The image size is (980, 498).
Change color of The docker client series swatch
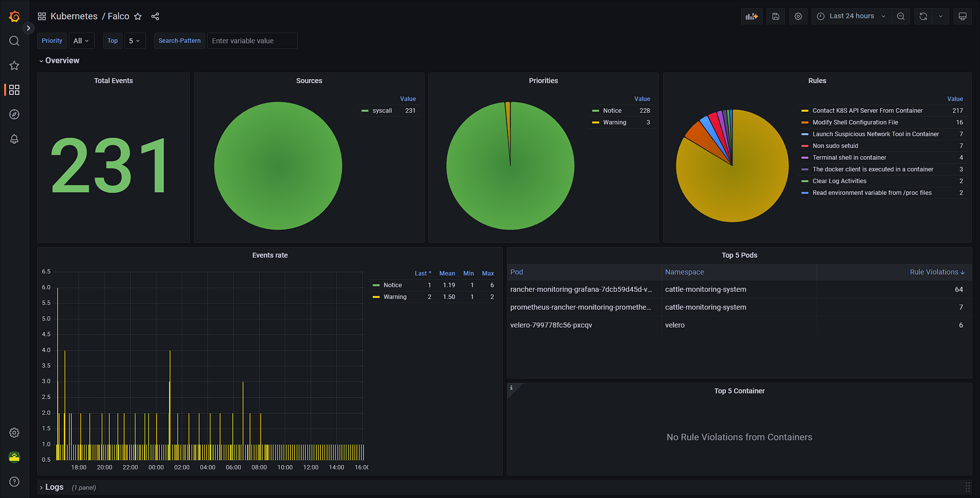805,169
